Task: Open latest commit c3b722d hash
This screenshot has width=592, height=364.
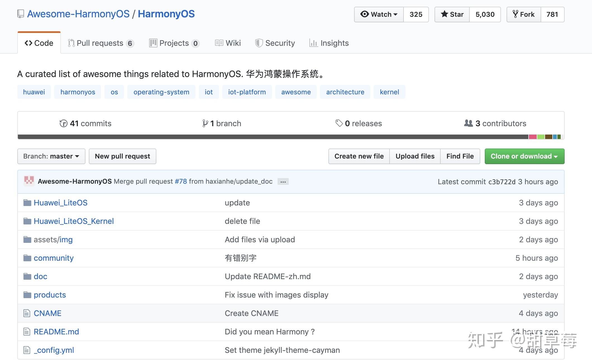Action: pos(502,182)
